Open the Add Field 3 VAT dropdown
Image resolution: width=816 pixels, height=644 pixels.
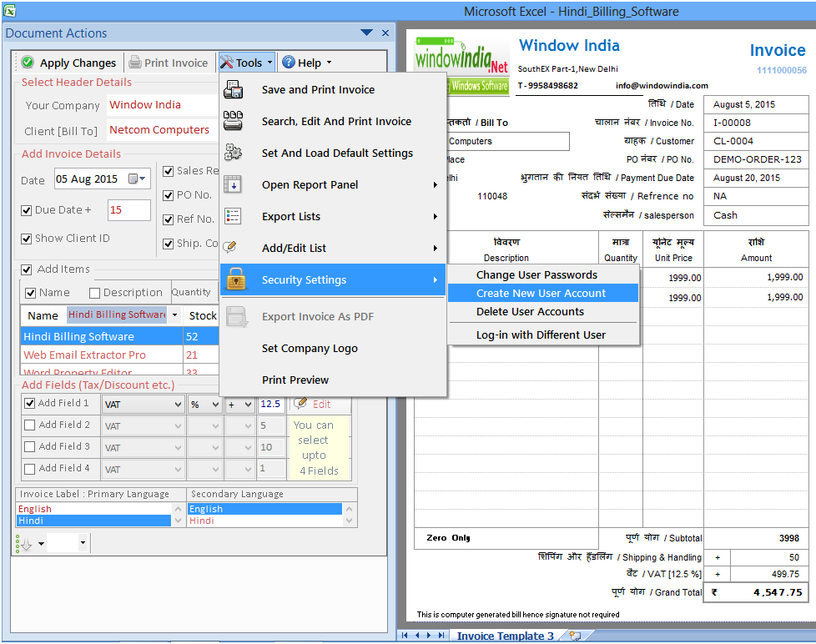coord(178,448)
